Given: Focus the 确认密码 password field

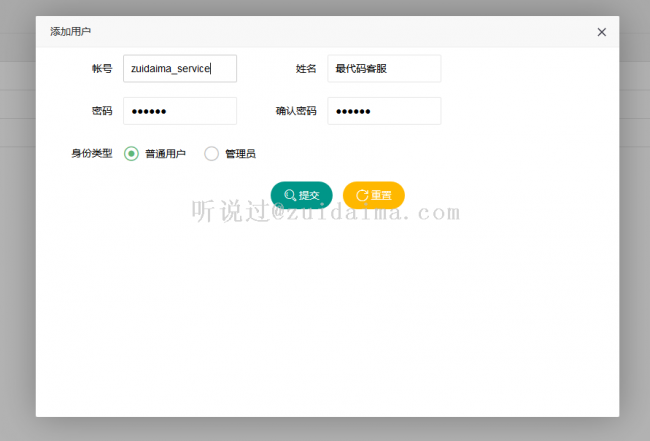Looking at the screenshot, I should [384, 111].
